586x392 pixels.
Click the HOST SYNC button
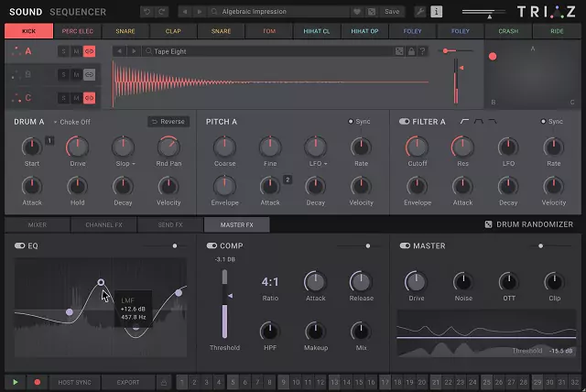(x=75, y=382)
